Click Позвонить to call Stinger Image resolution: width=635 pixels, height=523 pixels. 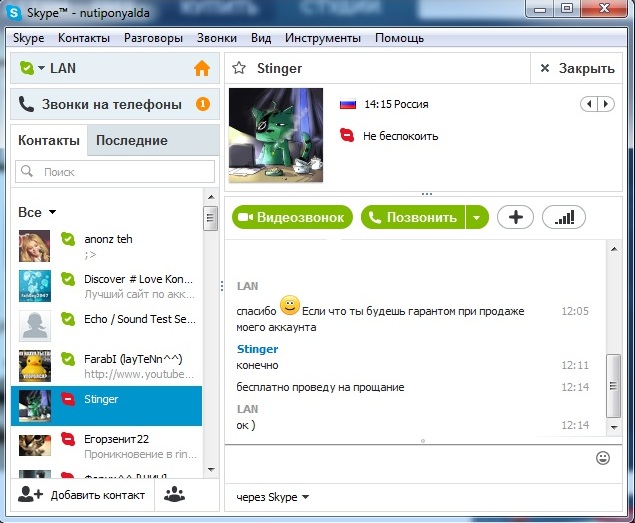pos(413,217)
